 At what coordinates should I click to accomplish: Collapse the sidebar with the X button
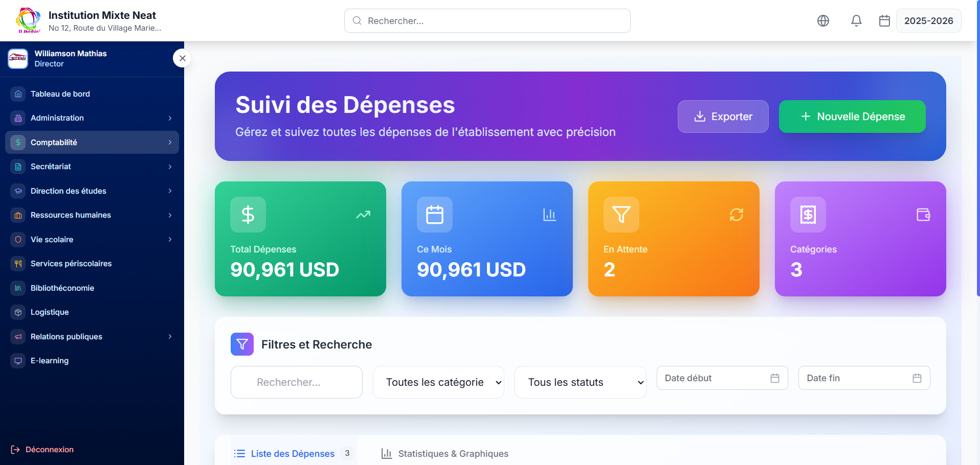[182, 58]
